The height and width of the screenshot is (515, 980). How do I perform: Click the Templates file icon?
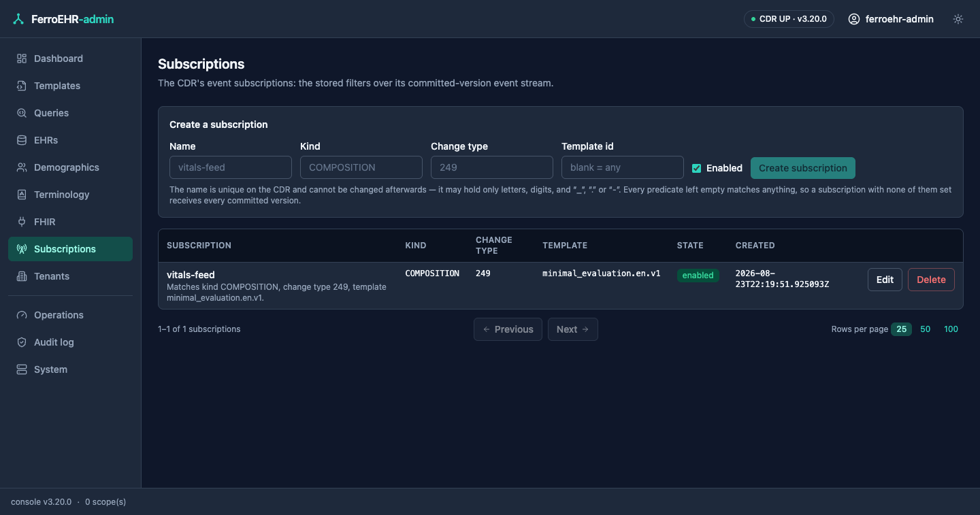pos(22,86)
